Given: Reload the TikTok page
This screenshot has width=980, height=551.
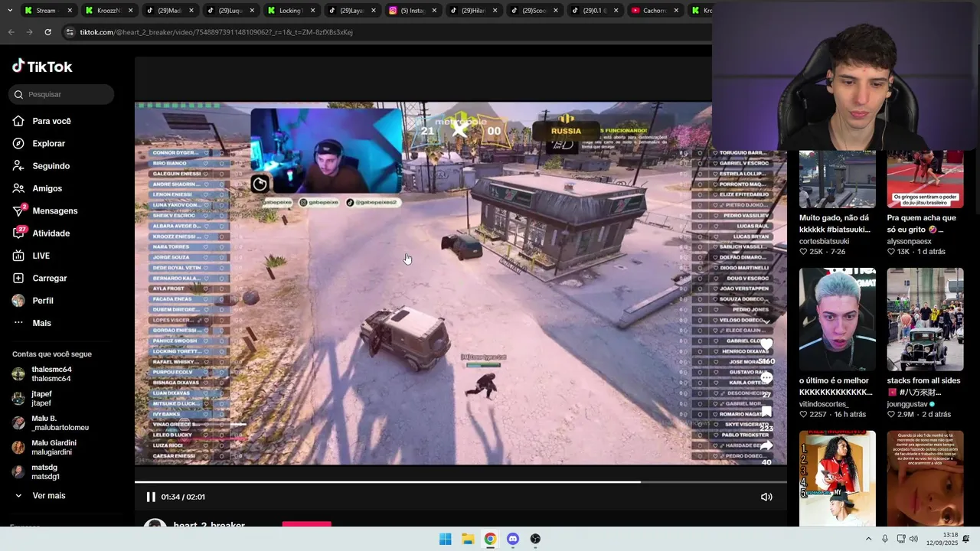Looking at the screenshot, I should click(47, 32).
